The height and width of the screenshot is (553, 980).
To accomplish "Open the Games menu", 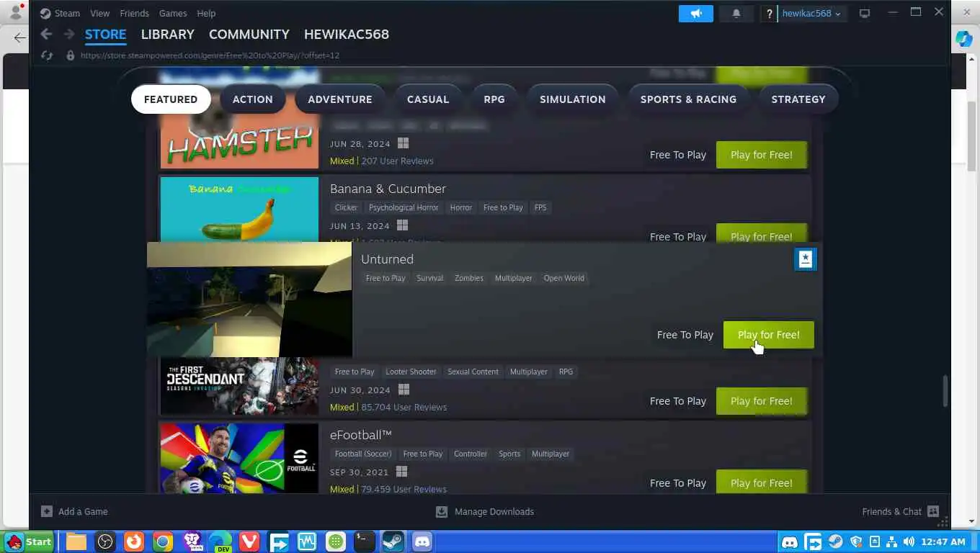I will coord(173,13).
